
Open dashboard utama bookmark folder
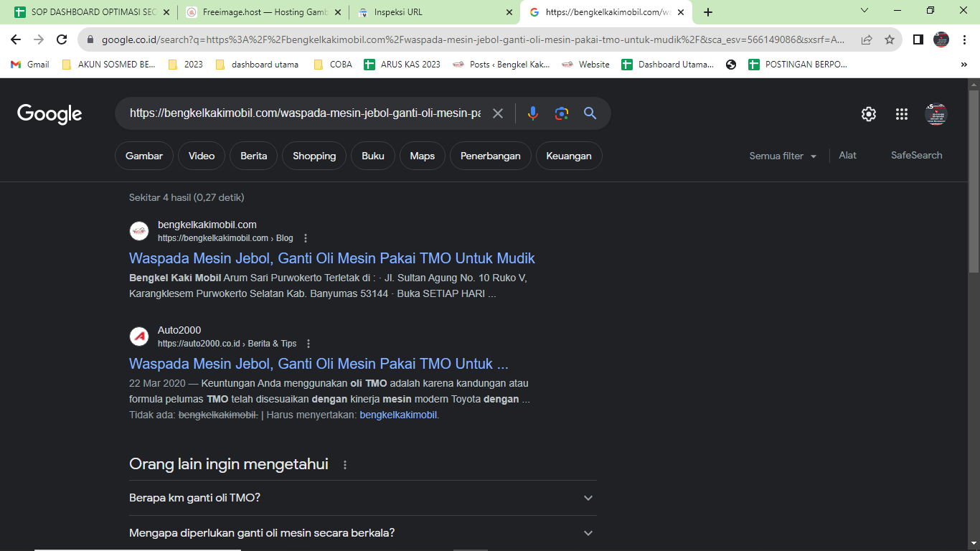click(x=257, y=65)
